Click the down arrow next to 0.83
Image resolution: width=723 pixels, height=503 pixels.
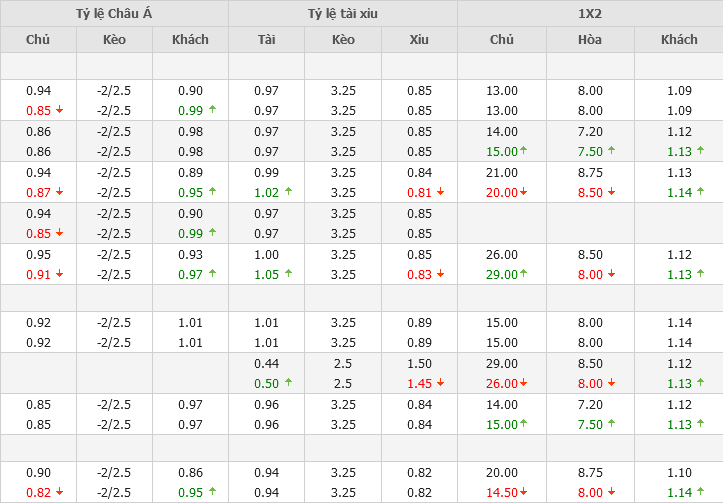pos(441,275)
